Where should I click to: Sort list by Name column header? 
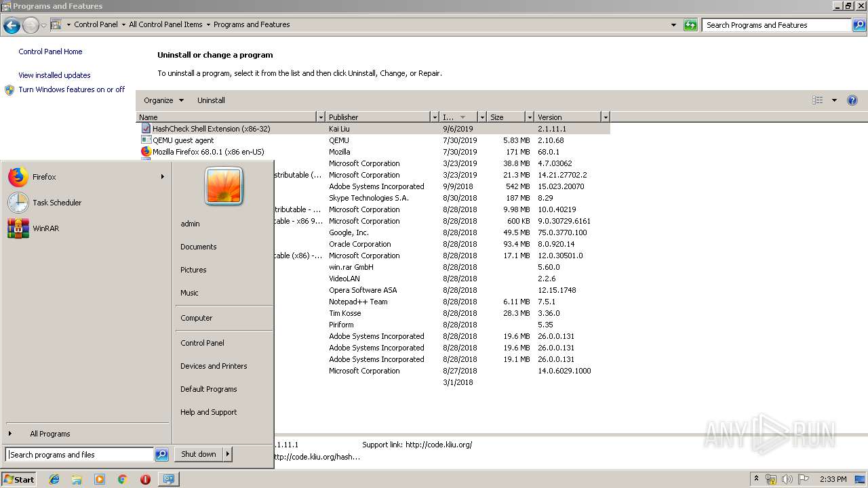[x=227, y=117]
